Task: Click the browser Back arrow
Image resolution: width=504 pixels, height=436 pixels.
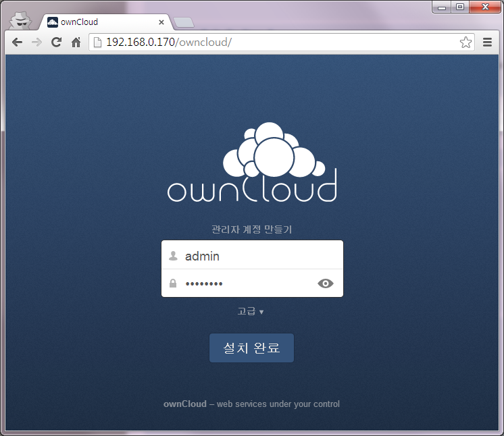Action: (18, 43)
